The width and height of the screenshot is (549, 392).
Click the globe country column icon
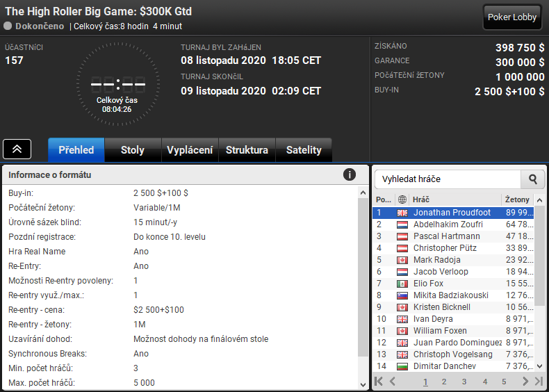point(402,199)
